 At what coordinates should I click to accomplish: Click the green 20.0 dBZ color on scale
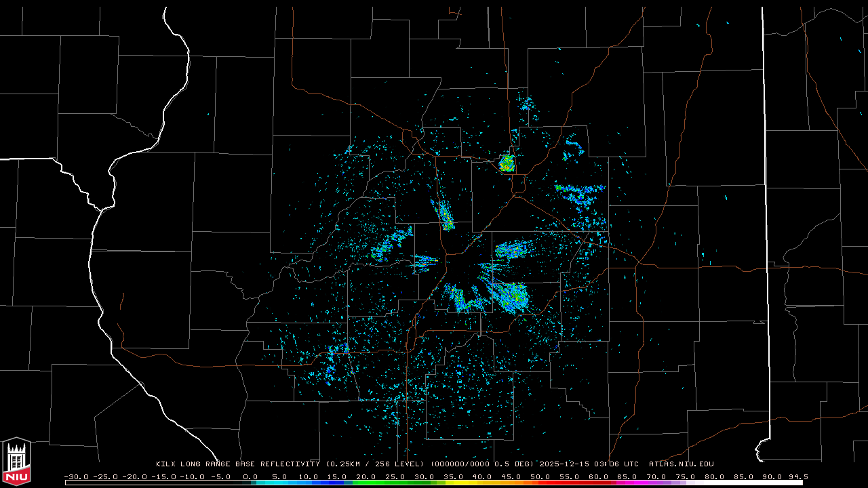click(x=366, y=483)
